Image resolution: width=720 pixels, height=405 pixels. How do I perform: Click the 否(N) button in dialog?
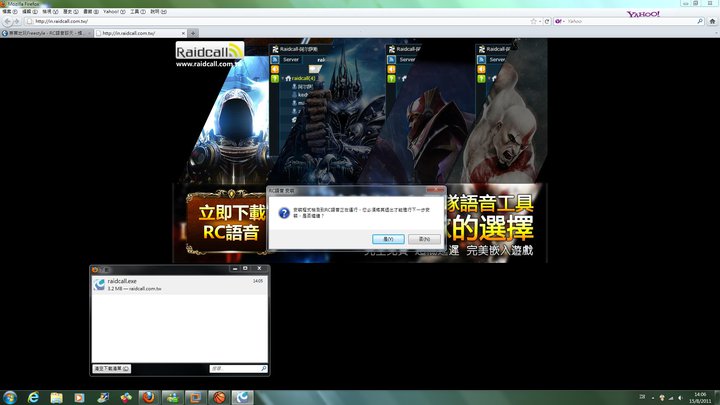click(424, 239)
